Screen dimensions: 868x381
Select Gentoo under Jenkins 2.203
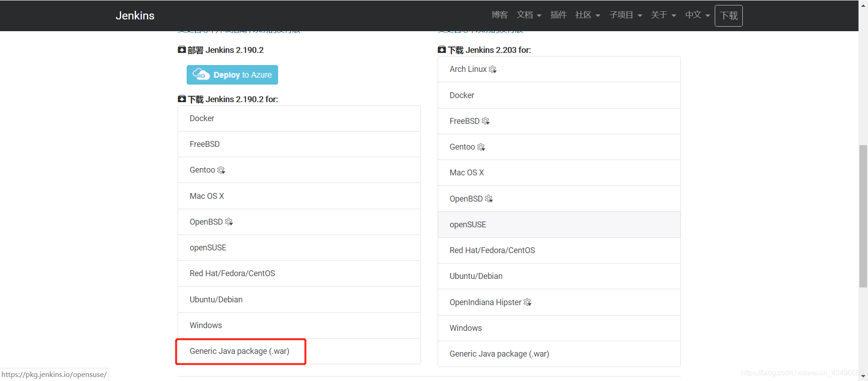[x=559, y=147]
